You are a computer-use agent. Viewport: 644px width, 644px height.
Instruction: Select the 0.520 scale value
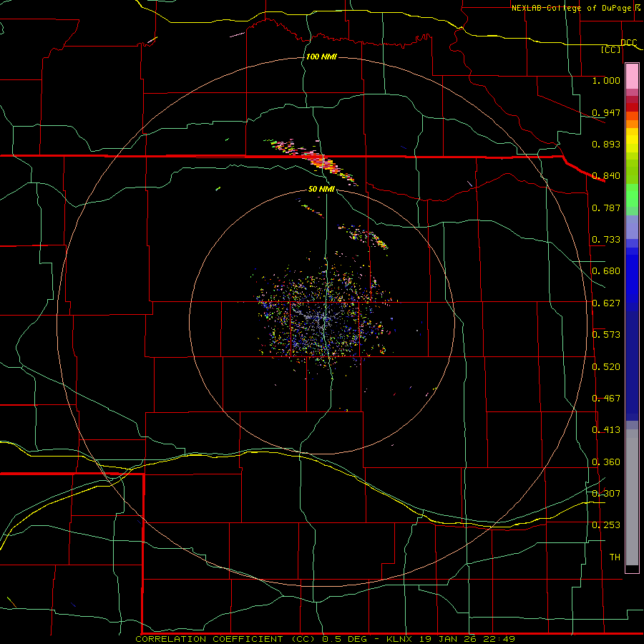606,367
